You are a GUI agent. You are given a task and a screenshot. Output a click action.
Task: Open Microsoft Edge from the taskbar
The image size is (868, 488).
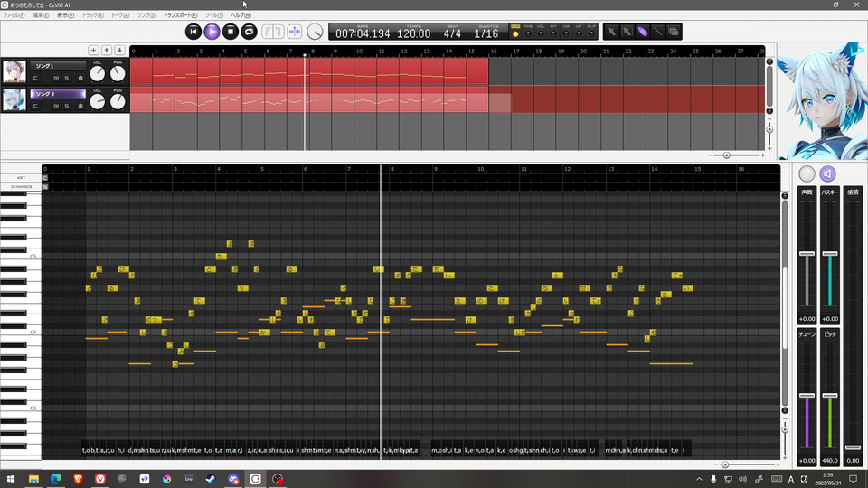tap(56, 479)
